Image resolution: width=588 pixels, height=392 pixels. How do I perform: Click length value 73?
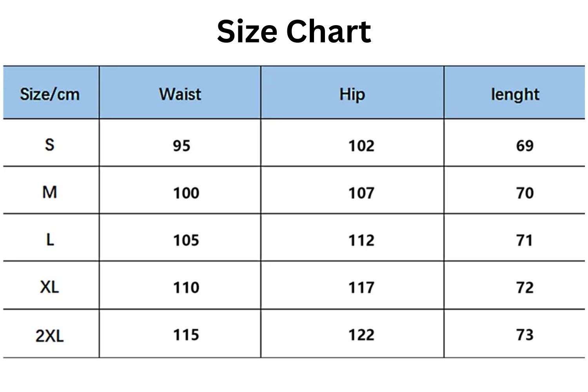524,335
